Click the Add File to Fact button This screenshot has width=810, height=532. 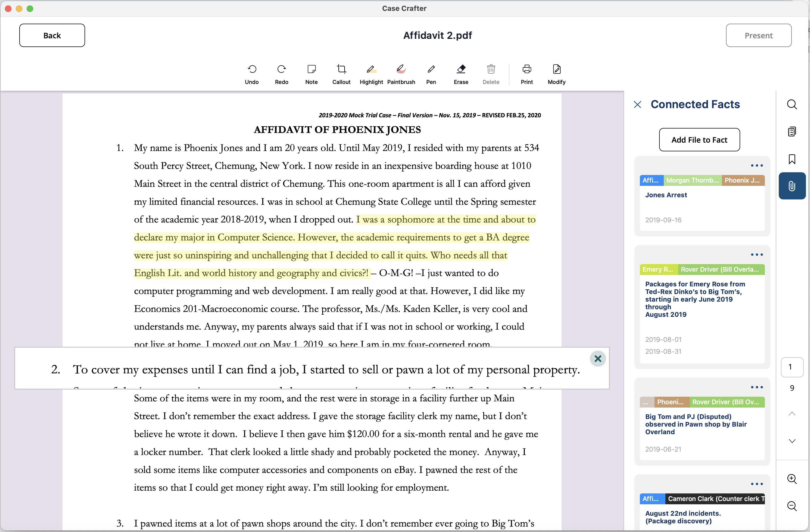pyautogui.click(x=699, y=140)
